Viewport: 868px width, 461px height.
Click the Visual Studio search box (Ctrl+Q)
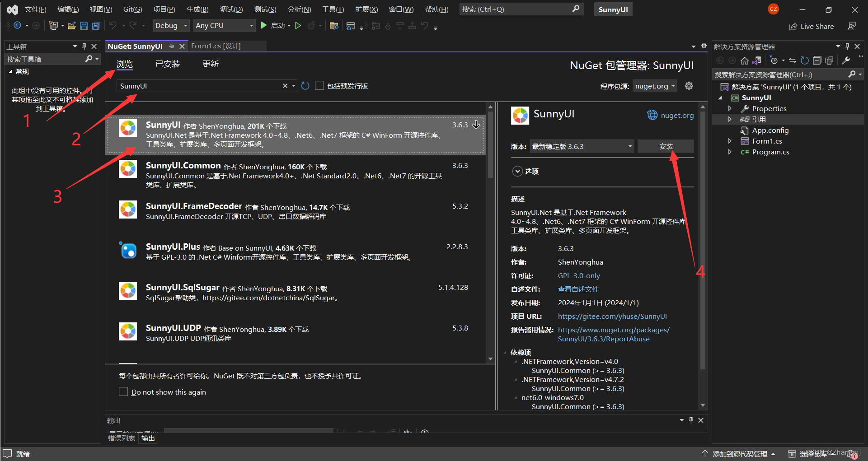click(521, 9)
